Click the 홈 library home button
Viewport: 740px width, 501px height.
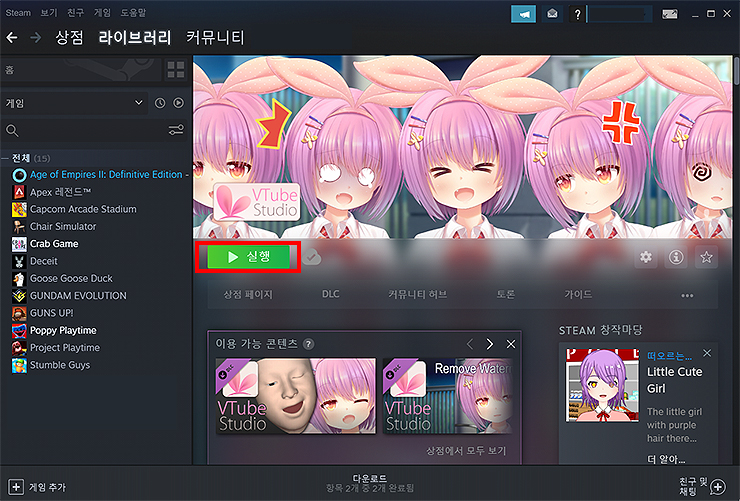point(81,70)
